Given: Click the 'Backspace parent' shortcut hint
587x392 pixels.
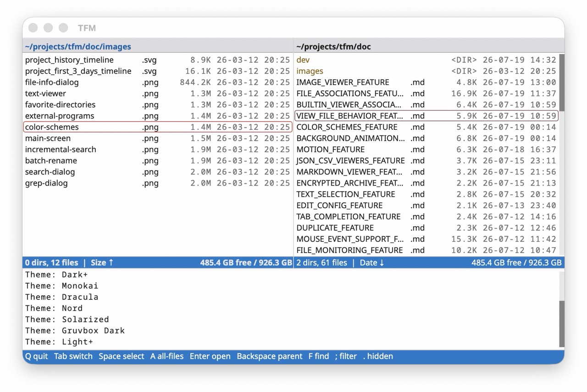Looking at the screenshot, I should coord(270,356).
